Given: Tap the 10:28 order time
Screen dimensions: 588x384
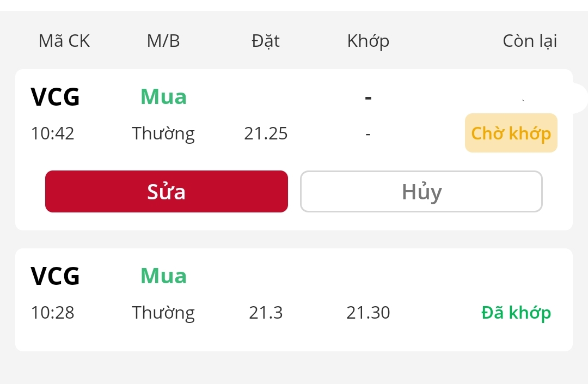Looking at the screenshot, I should pos(52,313).
